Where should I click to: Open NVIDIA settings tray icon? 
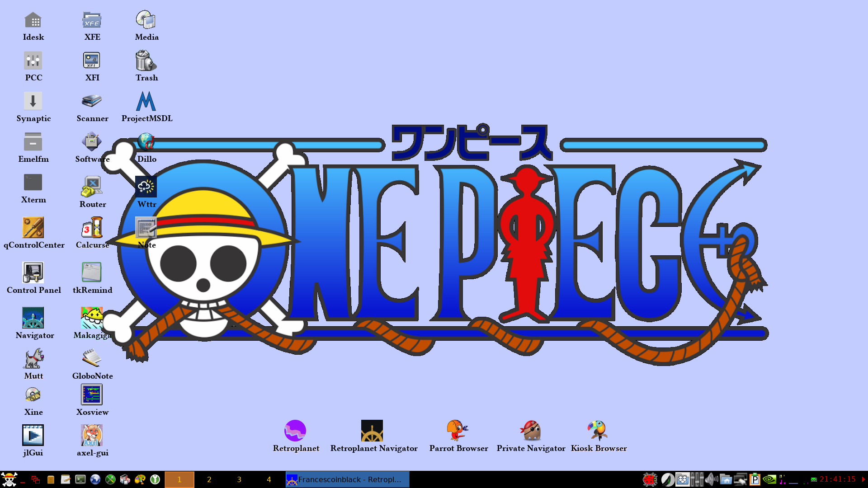point(769,479)
